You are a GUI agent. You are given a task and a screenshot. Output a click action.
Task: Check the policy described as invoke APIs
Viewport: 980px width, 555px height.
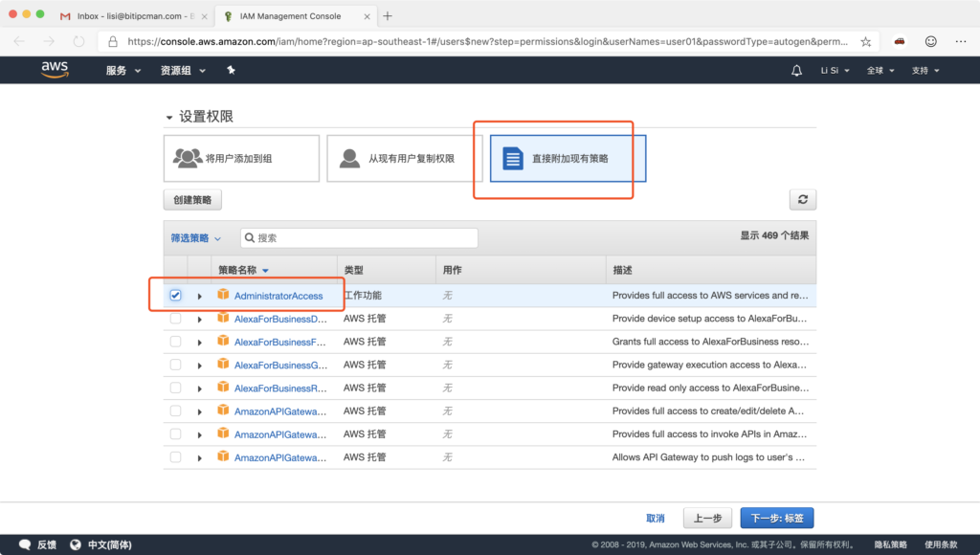coord(176,433)
